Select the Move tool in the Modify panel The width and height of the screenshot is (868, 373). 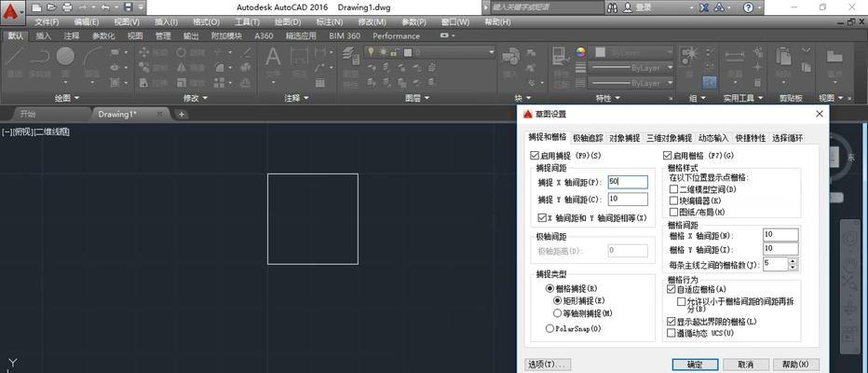coord(144,52)
